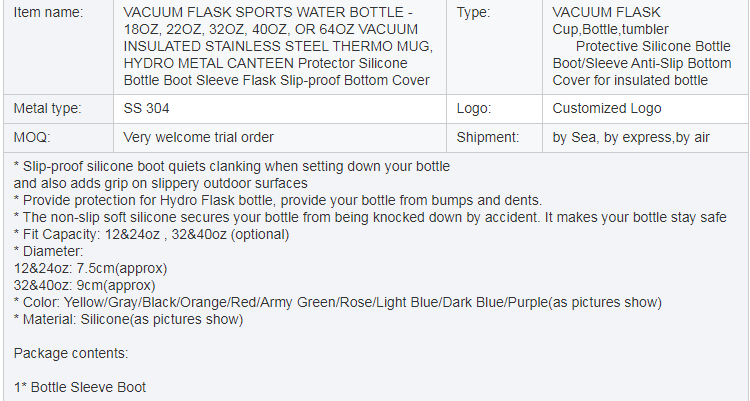Click the 'Color: Yellow/Gray/Black/Orange' line
The height and width of the screenshot is (401, 750).
[x=337, y=302]
